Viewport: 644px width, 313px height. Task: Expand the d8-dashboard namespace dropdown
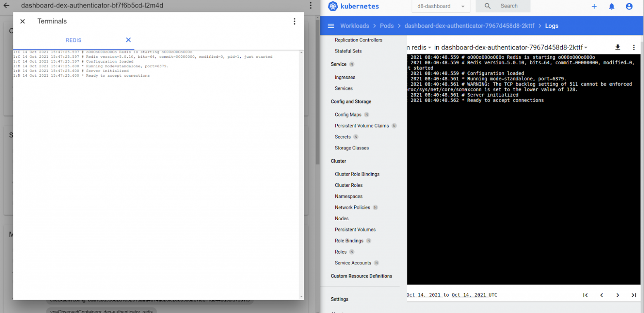[x=441, y=6]
